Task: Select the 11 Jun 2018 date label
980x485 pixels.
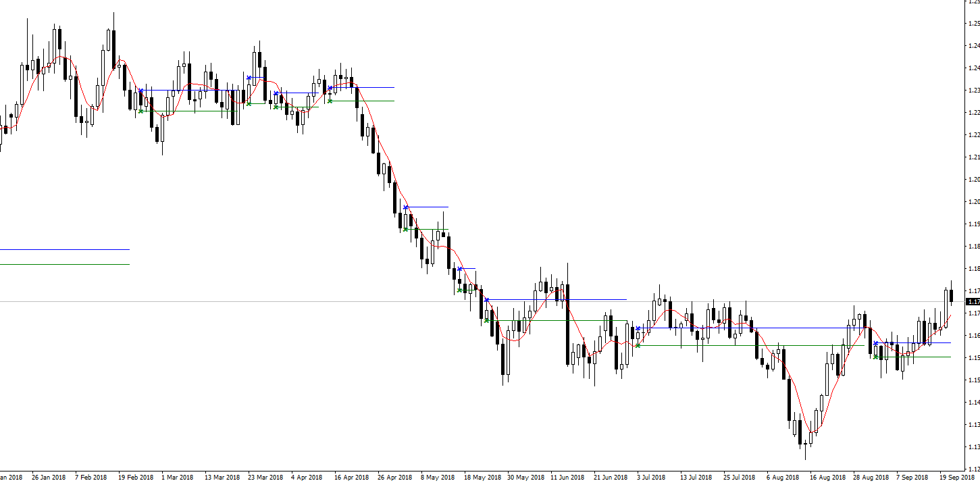Action: [x=567, y=478]
